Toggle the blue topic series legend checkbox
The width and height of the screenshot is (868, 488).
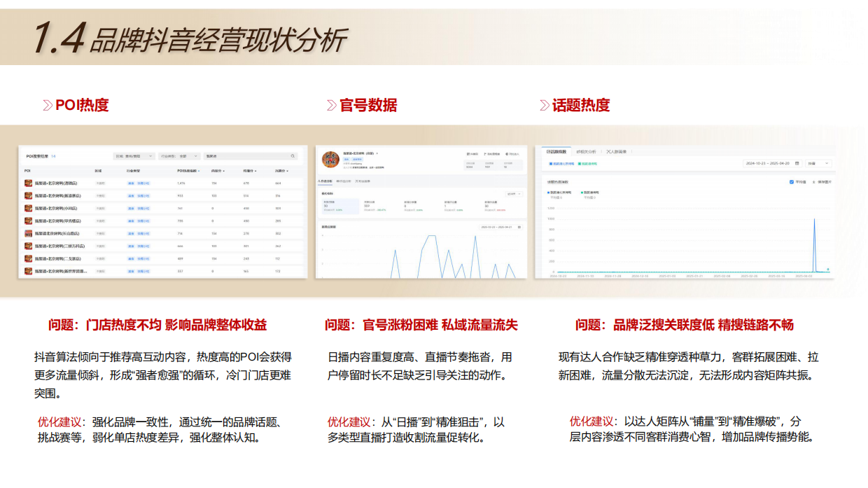coord(552,163)
